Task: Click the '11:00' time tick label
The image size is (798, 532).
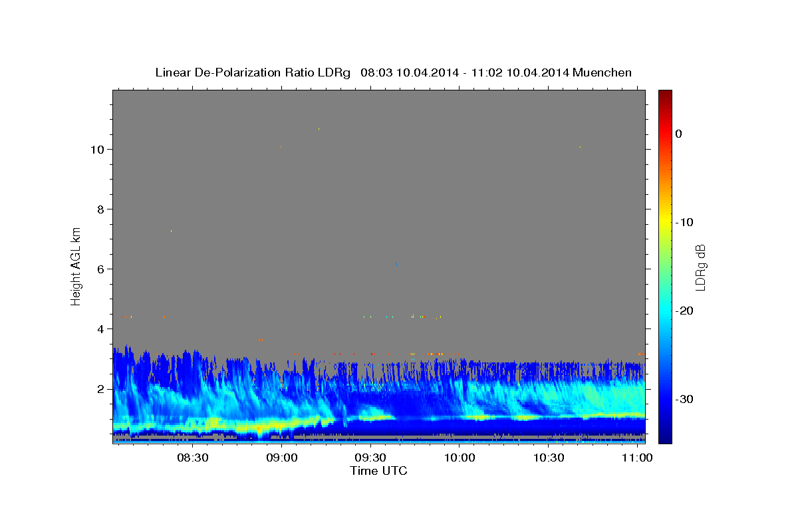Action: [x=638, y=458]
